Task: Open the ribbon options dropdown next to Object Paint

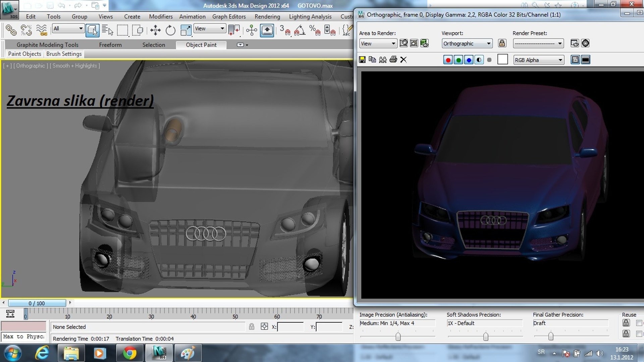Action: pyautogui.click(x=242, y=45)
